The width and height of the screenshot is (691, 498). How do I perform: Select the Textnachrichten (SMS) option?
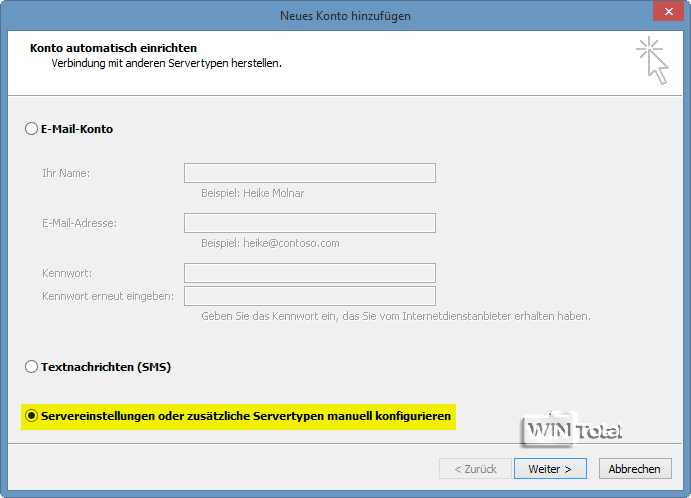pos(31,367)
